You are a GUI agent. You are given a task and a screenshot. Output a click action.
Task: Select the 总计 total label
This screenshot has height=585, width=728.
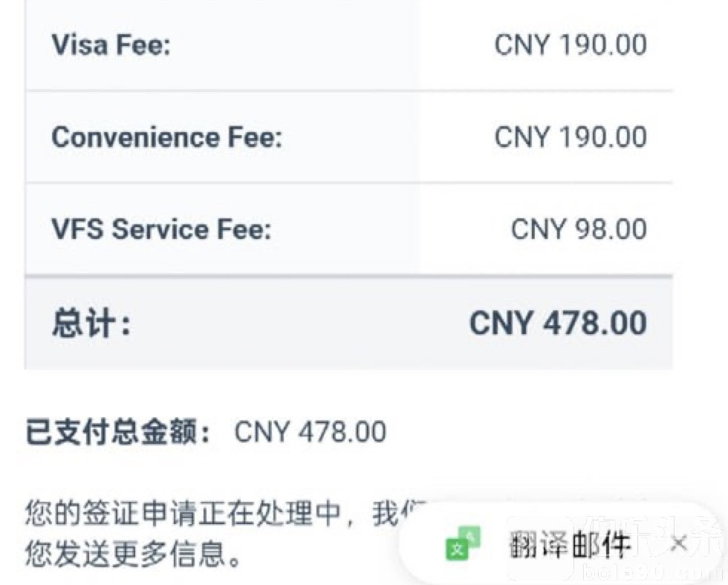coord(91,324)
